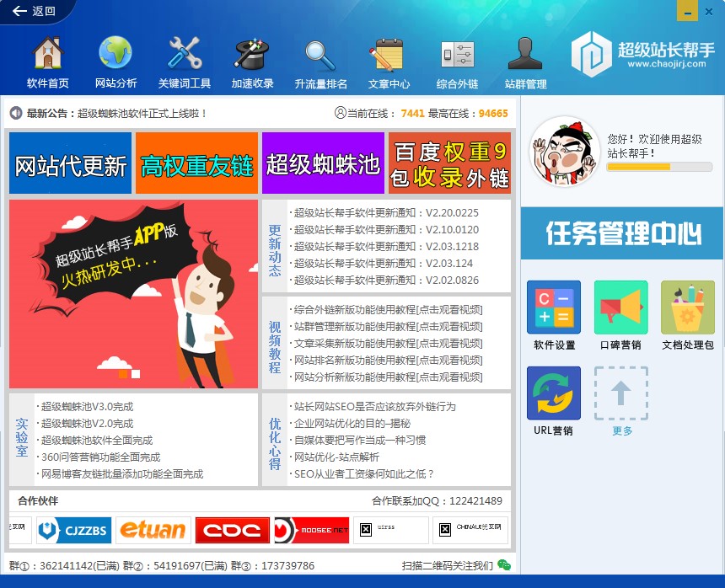Read 企业网站优化的目的–揭秘 article
The width and height of the screenshot is (725, 588).
tap(352, 424)
